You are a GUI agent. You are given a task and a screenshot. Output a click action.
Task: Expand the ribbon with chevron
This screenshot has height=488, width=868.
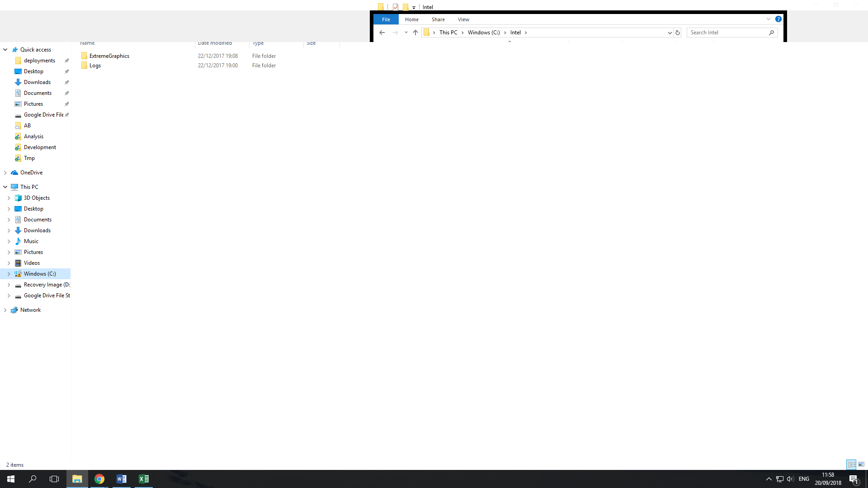coord(768,19)
